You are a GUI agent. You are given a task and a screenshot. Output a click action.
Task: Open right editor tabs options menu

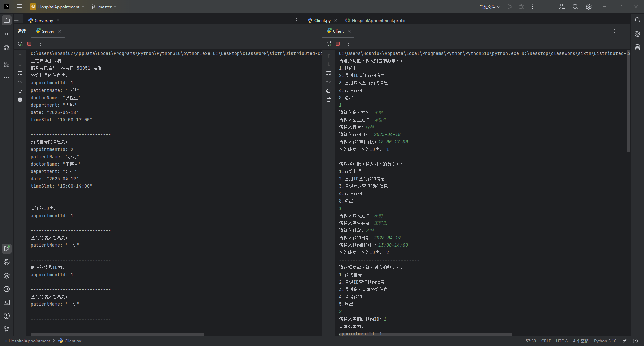(624, 20)
